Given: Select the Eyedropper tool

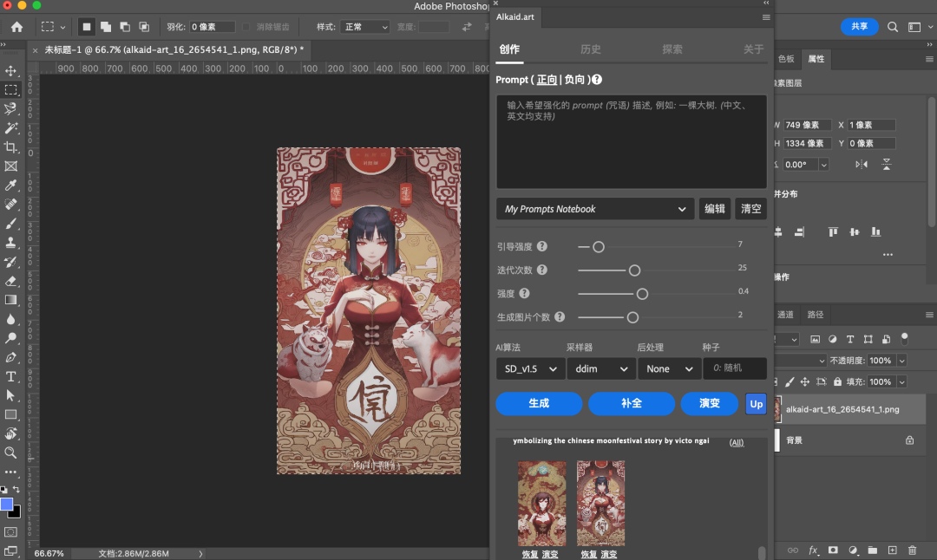Looking at the screenshot, I should [x=10, y=185].
